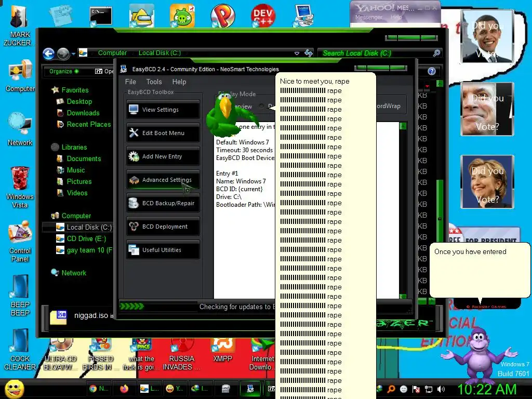Screen dimensions: 532x399
Task: Click the Chrome taskbar button
Action: [98, 389]
